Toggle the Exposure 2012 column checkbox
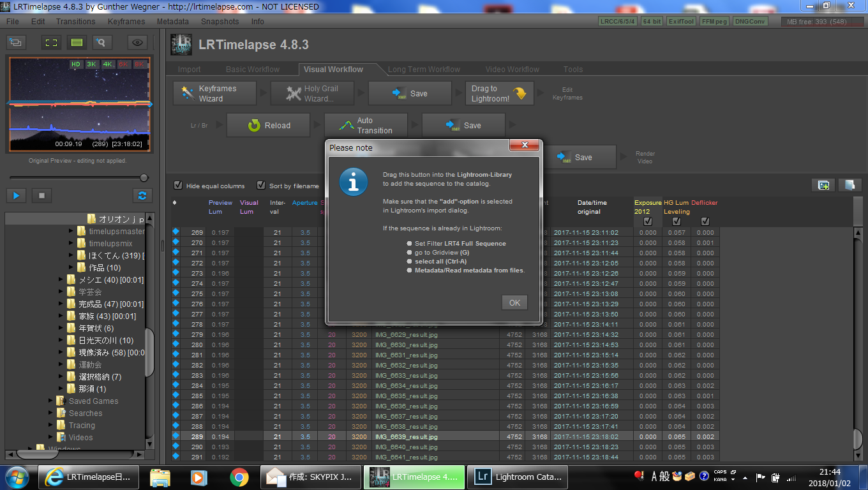Viewport: 868px width, 490px height. [648, 221]
